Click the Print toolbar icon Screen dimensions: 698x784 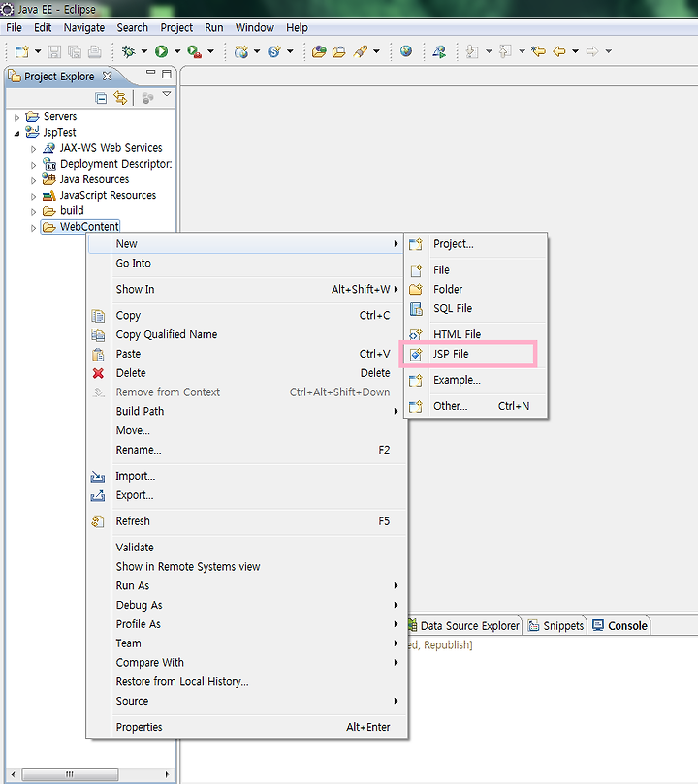point(94,51)
